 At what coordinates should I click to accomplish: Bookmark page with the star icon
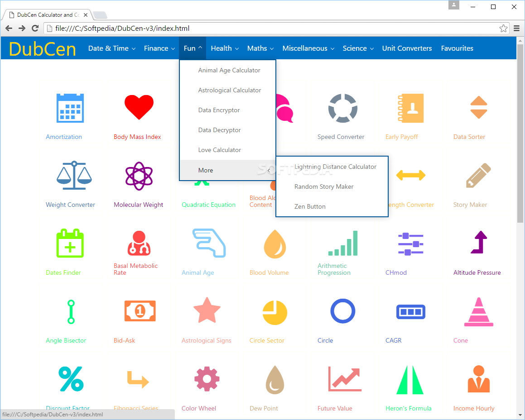pyautogui.click(x=503, y=29)
